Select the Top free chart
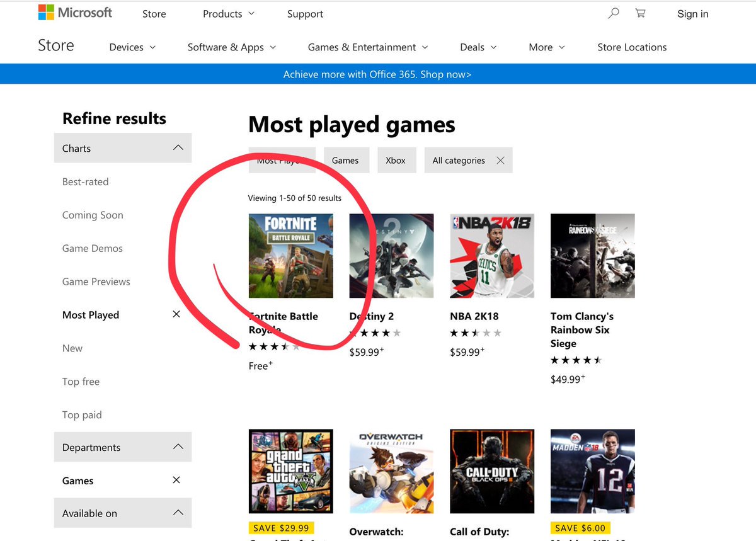756x541 pixels. pyautogui.click(x=81, y=382)
